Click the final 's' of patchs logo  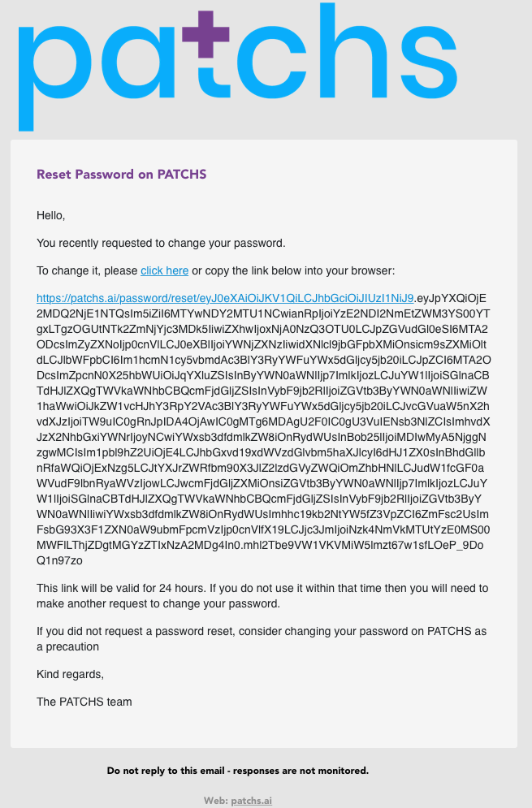click(x=427, y=59)
